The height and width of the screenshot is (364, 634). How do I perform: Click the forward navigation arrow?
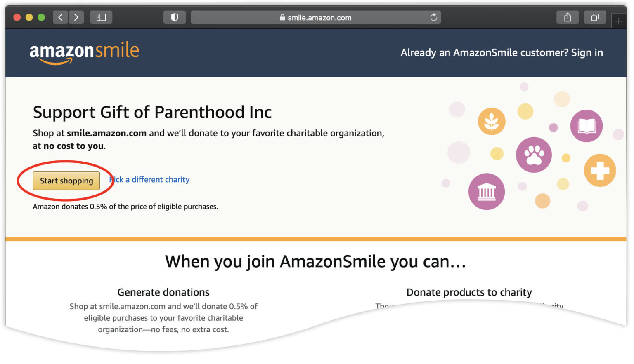click(76, 17)
